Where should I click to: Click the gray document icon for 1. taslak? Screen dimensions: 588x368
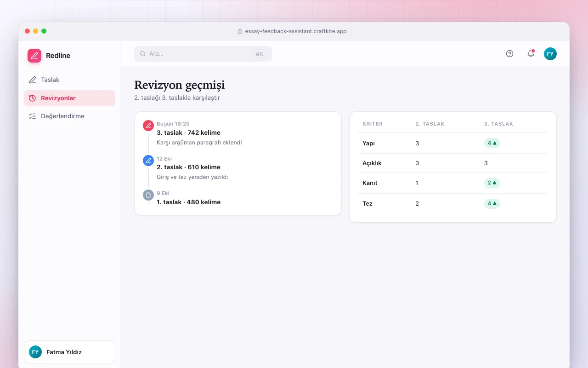point(148,195)
